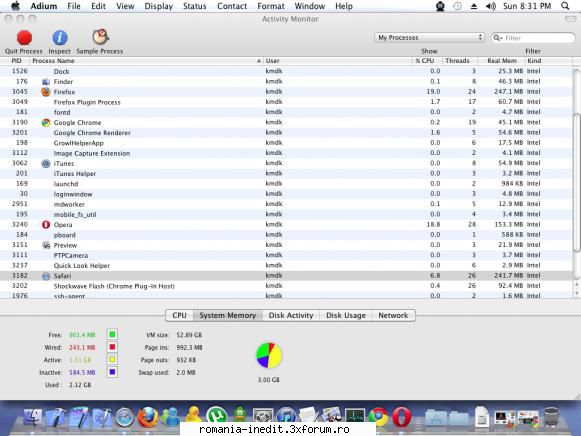Open the Window menu
The height and width of the screenshot is (436, 581).
pyautogui.click(x=309, y=6)
